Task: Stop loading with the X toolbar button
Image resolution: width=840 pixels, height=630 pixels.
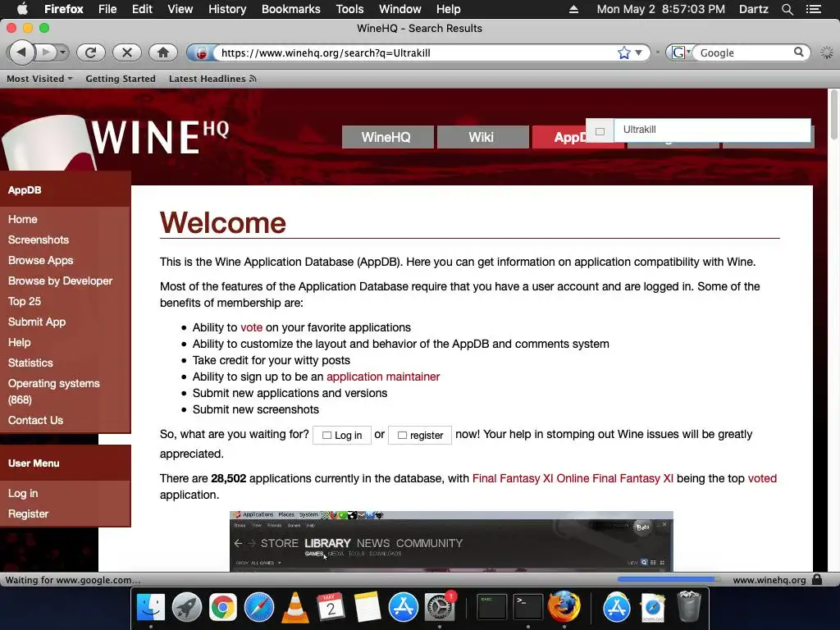Action: (127, 52)
